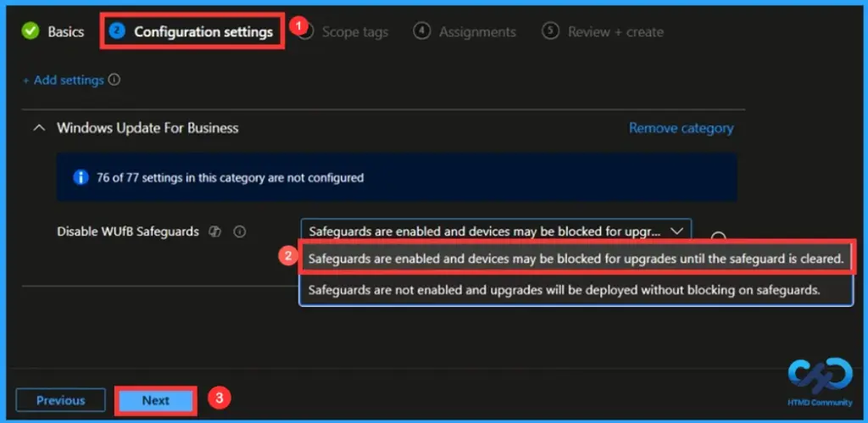The image size is (868, 423).
Task: Open the Disable WUfB Safeguards dropdown
Action: click(x=496, y=231)
